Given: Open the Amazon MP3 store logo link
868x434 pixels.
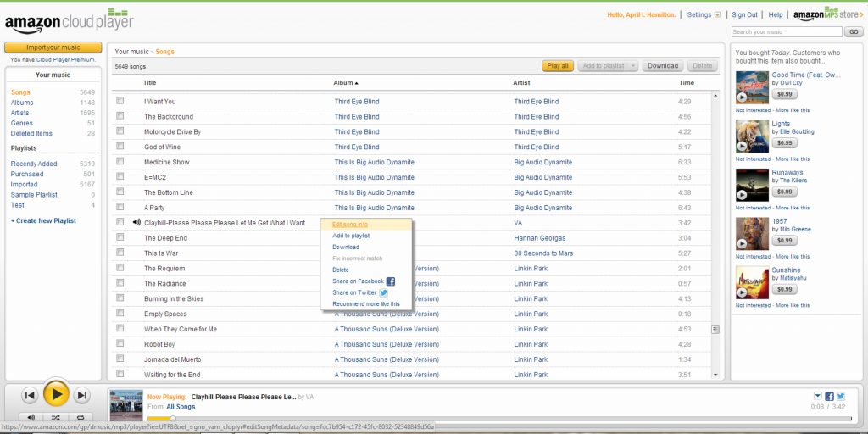Looking at the screenshot, I should click(828, 14).
